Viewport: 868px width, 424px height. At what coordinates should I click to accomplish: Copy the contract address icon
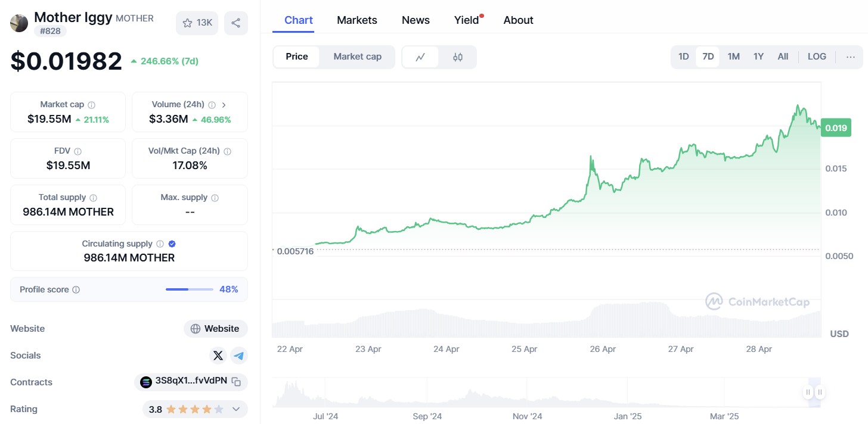236,382
